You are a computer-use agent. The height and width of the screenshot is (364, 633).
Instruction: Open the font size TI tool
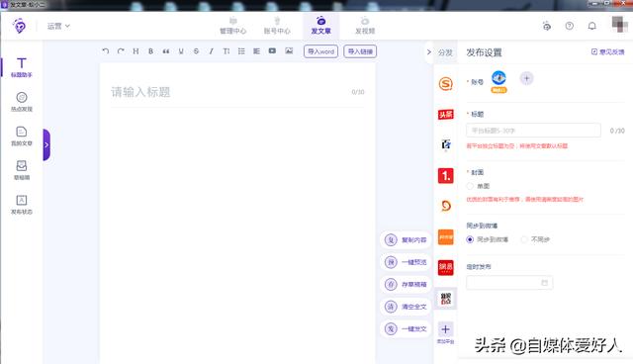(226, 51)
